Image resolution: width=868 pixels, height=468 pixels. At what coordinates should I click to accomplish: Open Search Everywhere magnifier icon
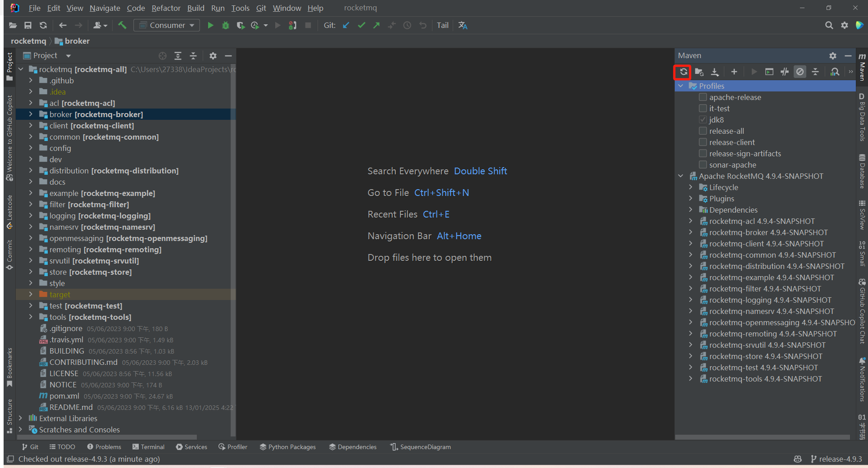coord(829,25)
